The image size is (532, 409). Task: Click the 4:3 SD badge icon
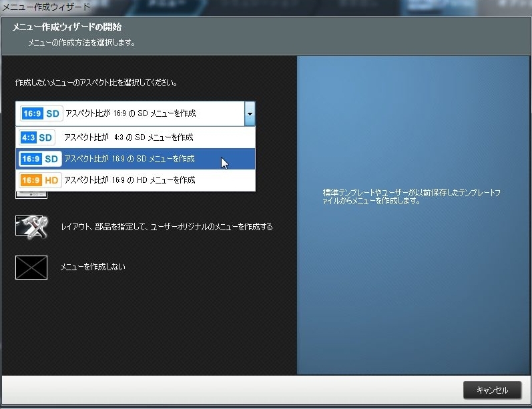37,137
